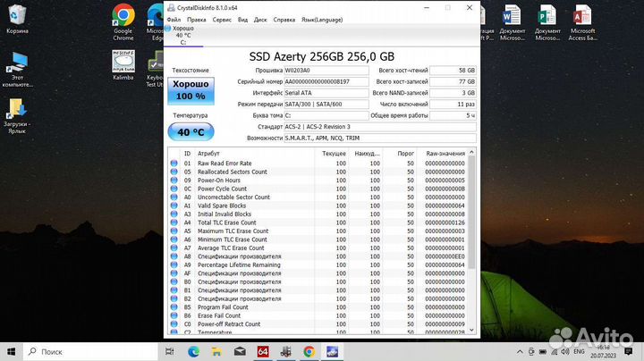The width and height of the screenshot is (644, 361).
Task: Open Task View on the taskbar
Action: coord(169,351)
